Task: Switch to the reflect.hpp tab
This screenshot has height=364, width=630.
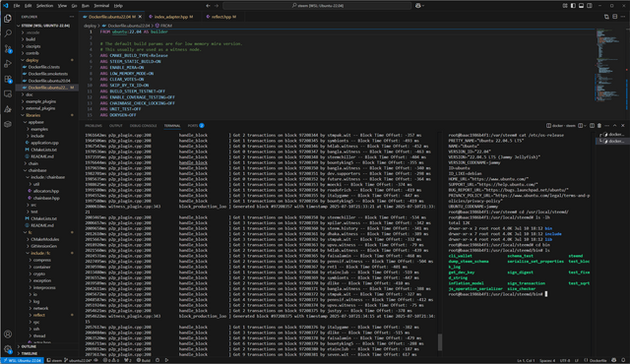Action: click(x=220, y=17)
